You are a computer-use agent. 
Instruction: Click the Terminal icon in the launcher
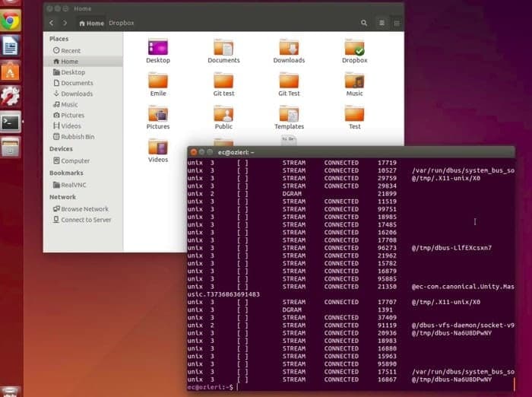(x=11, y=122)
